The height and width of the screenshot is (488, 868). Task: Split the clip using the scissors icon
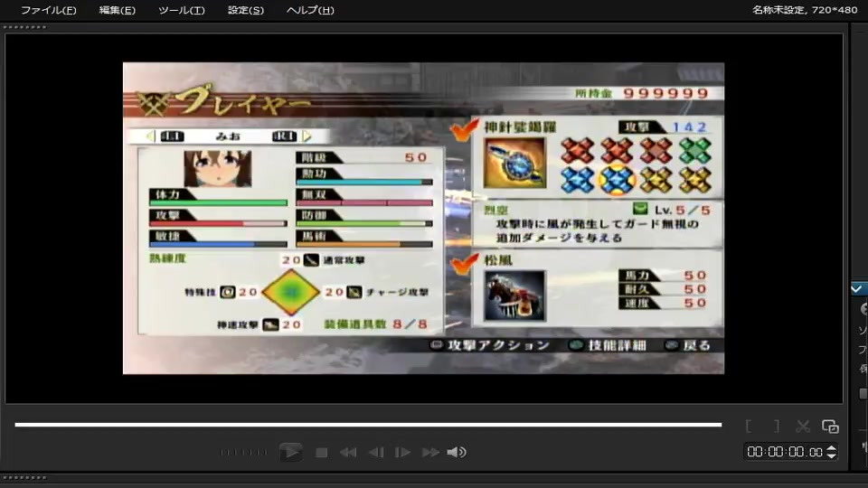803,426
